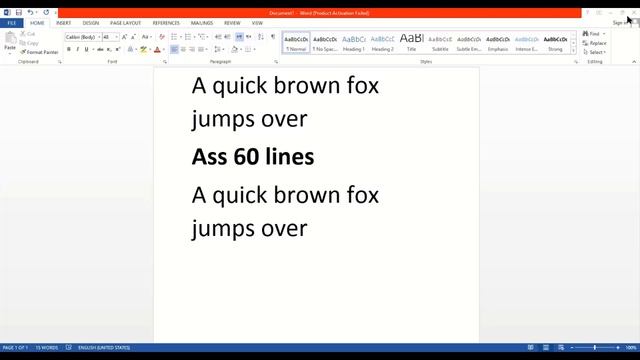Clear all formatting from selection
This screenshot has width=640, height=360.
pyautogui.click(x=162, y=37)
